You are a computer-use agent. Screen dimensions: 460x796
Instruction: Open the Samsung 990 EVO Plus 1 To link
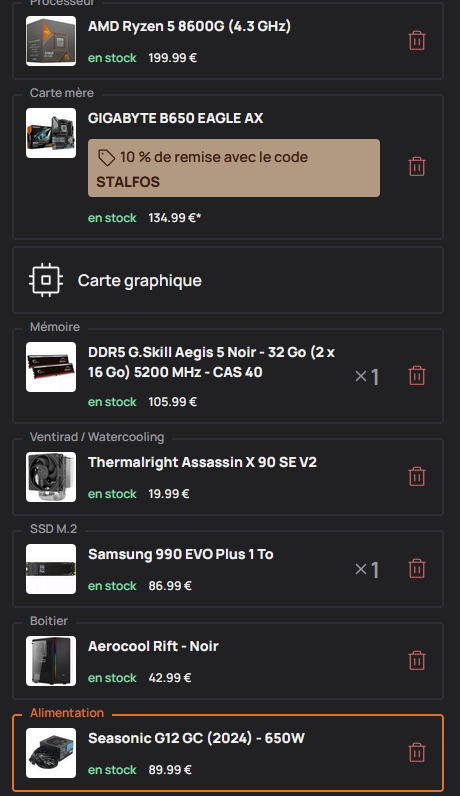[x=181, y=554]
